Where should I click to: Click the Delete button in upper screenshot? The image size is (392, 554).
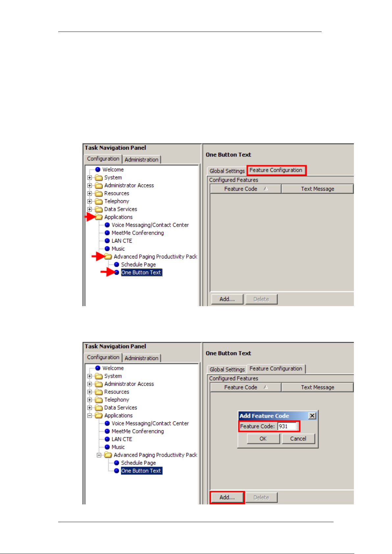[261, 299]
